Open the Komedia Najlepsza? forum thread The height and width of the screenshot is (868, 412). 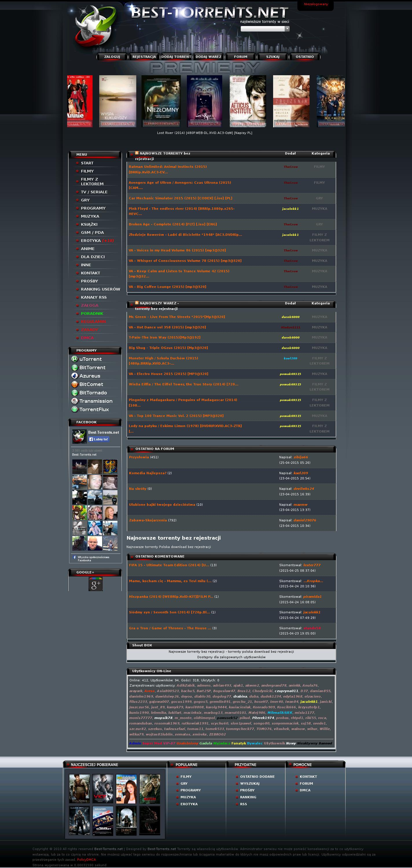[148, 473]
